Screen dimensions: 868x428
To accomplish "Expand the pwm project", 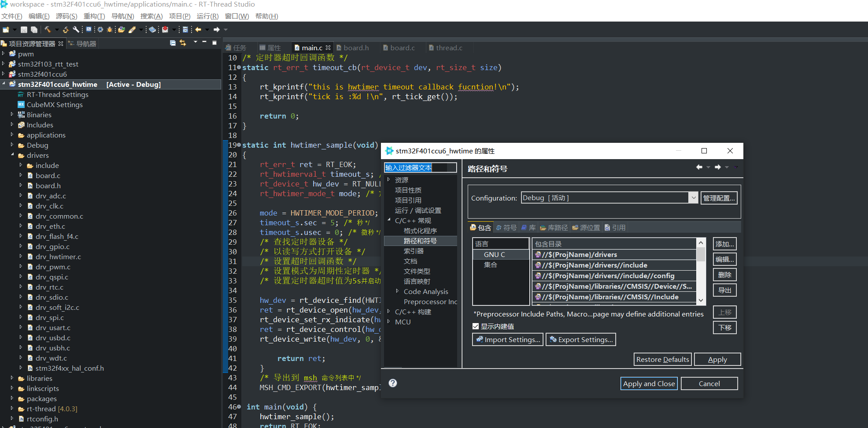I will click(x=4, y=54).
